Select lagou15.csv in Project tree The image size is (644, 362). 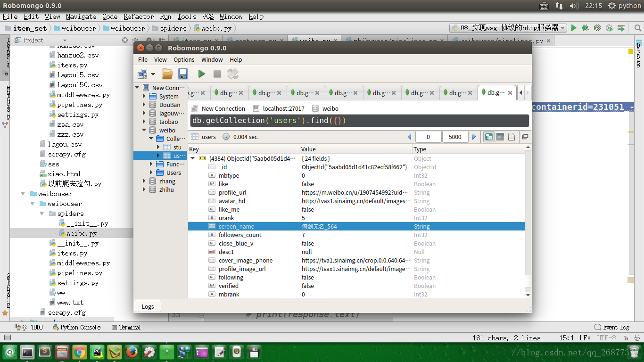[78, 75]
